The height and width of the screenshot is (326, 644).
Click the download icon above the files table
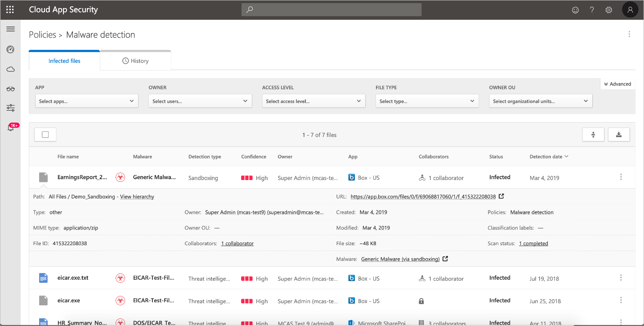coord(619,134)
